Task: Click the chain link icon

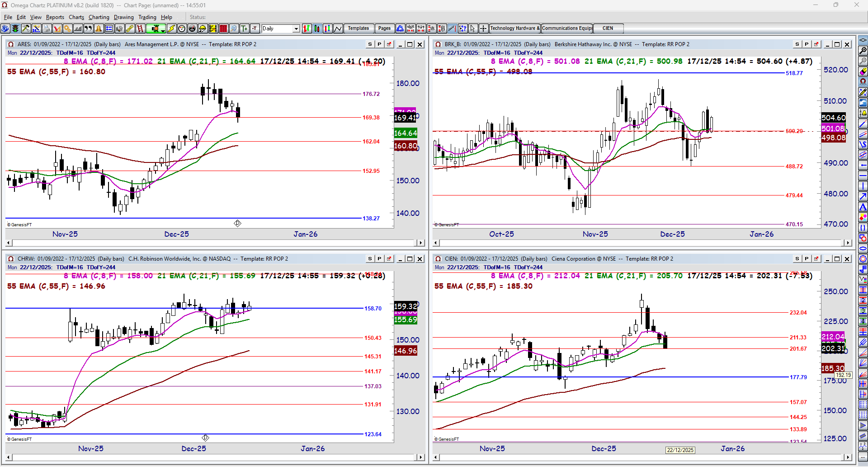Action: pos(130,29)
